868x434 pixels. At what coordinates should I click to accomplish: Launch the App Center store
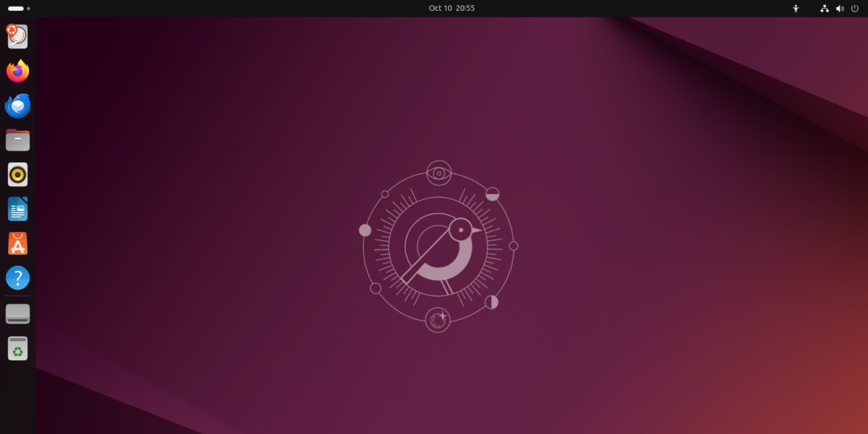tap(17, 244)
